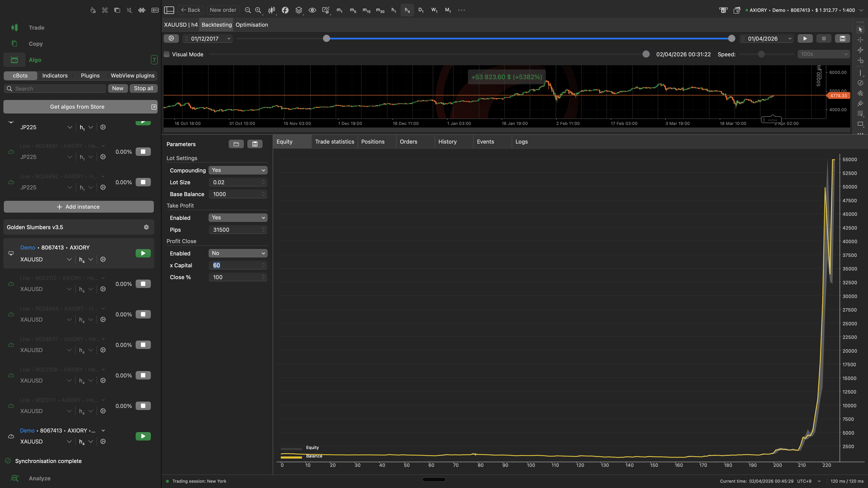
Task: Start backtest with play button
Action: tap(805, 39)
